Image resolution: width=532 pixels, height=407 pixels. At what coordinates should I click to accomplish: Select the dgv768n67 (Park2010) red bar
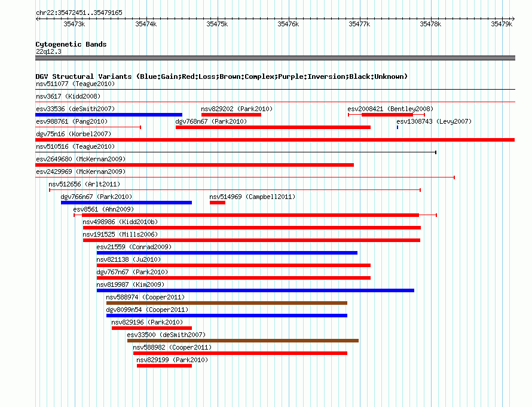(x=273, y=127)
